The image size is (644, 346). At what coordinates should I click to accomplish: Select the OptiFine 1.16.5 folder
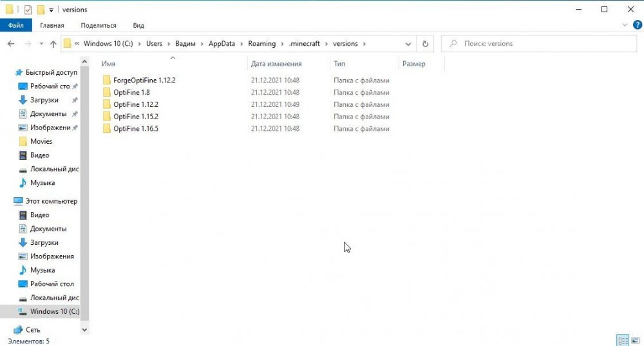point(135,129)
